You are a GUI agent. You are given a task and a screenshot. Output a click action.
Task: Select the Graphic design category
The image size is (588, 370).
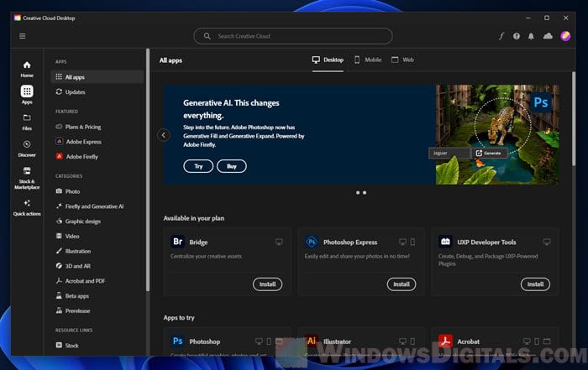78,221
